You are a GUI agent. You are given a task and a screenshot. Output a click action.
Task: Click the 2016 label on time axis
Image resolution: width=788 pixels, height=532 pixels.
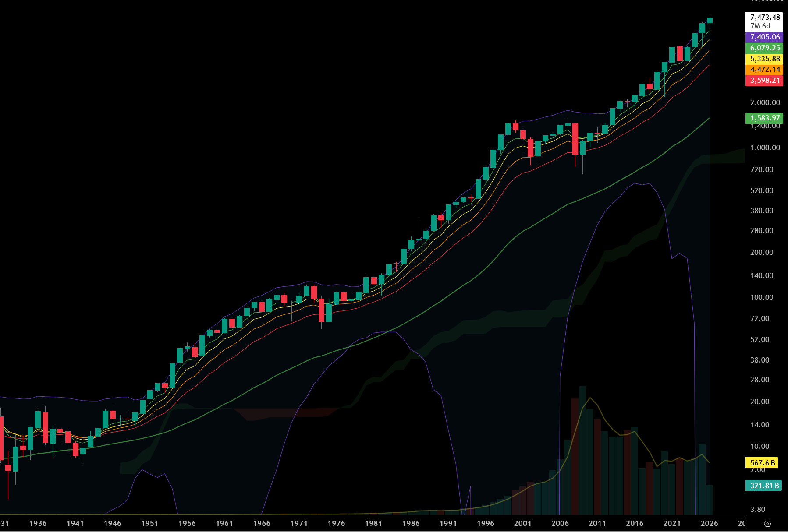pos(635,523)
